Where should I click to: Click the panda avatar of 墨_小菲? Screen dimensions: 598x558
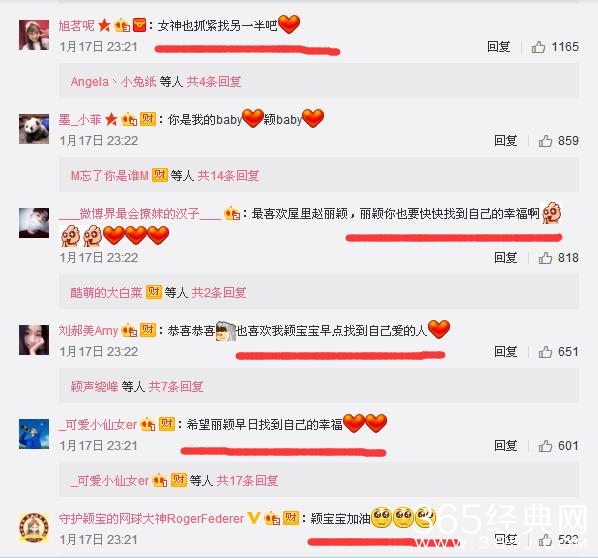(34, 129)
